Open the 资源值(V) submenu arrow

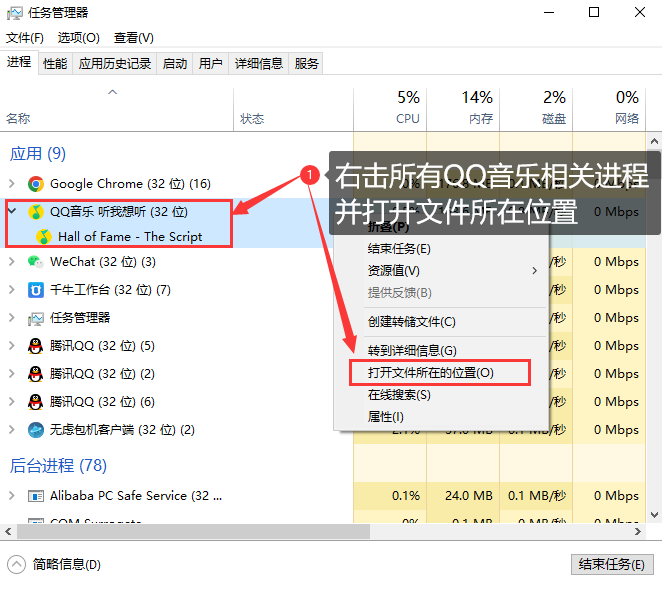pyautogui.click(x=534, y=271)
